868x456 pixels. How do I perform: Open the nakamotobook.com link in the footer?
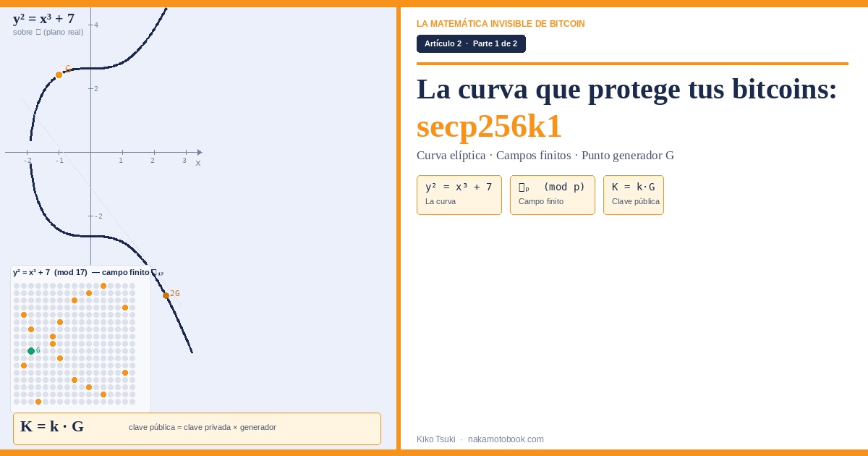[506, 439]
